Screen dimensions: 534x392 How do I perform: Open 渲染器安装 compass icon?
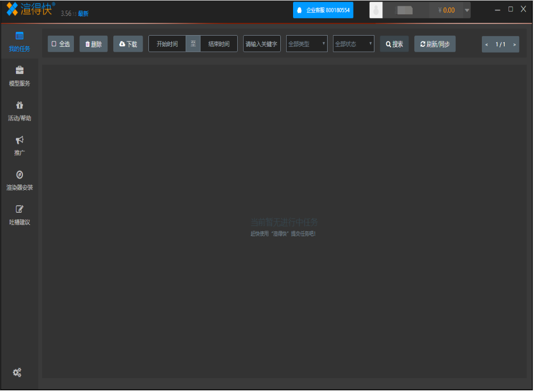click(x=19, y=175)
